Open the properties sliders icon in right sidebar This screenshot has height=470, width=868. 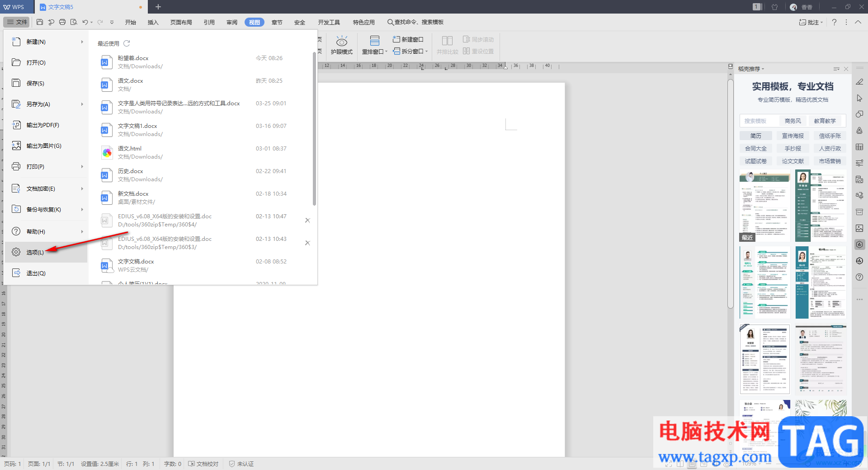859,163
